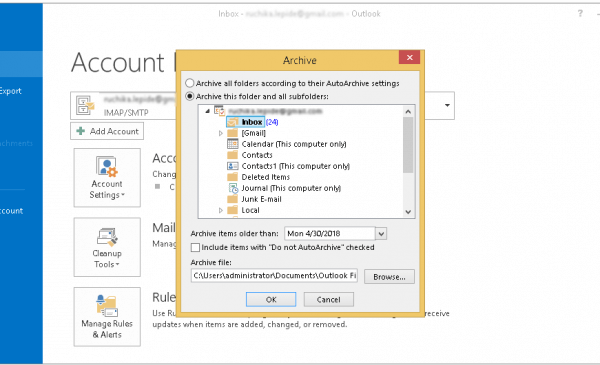Image resolution: width=600 pixels, height=365 pixels.
Task: Open the account selector dropdown arrow
Action: coord(447,105)
